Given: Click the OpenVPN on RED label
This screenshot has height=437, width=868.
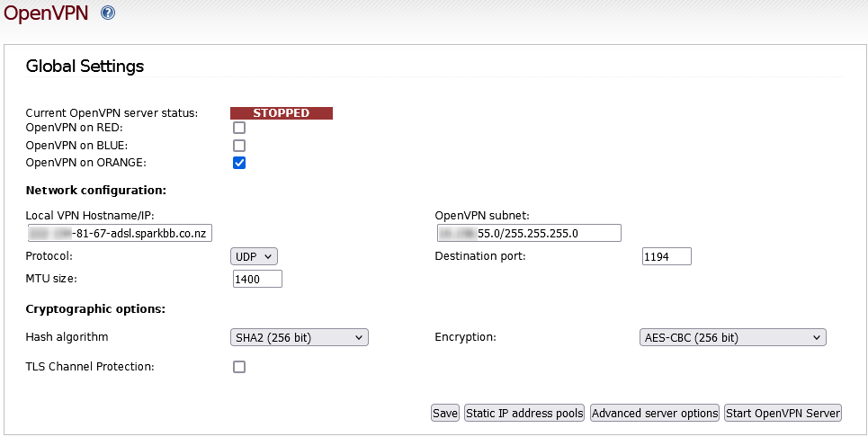Looking at the screenshot, I should [x=74, y=128].
